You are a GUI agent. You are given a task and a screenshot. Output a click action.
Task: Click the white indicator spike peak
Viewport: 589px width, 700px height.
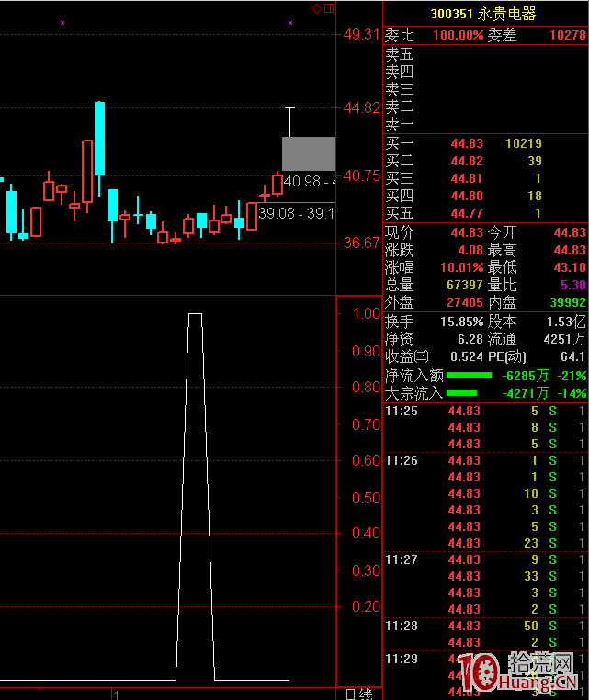tap(195, 314)
